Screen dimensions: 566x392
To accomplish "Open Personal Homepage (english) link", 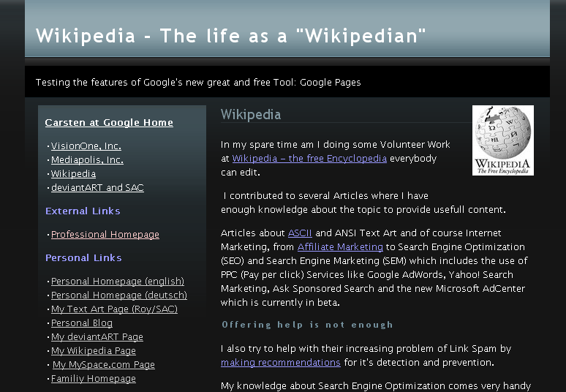I will [118, 281].
